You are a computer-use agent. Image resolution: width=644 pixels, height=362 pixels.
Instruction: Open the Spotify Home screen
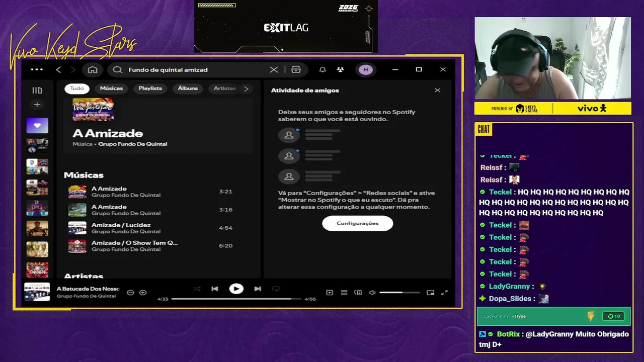point(93,69)
